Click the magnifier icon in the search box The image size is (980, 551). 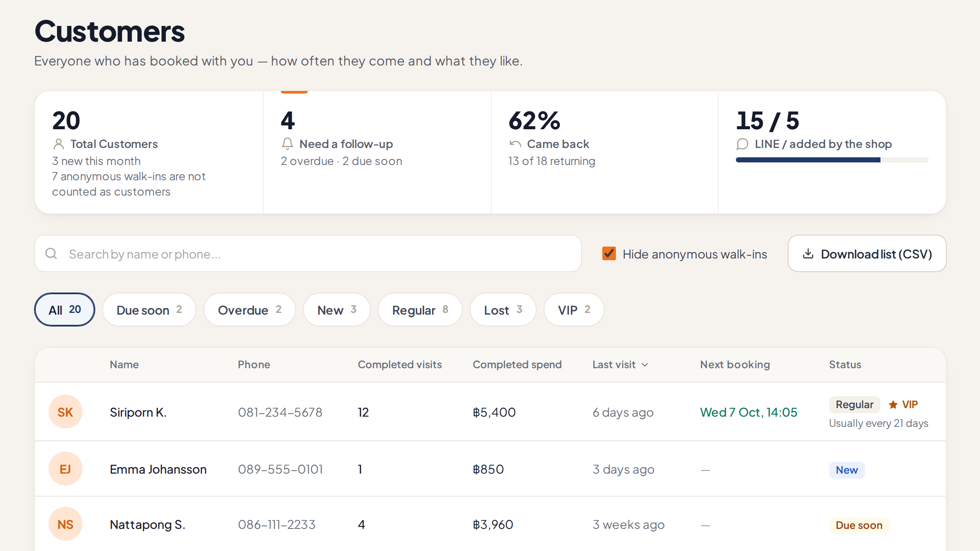[51, 254]
